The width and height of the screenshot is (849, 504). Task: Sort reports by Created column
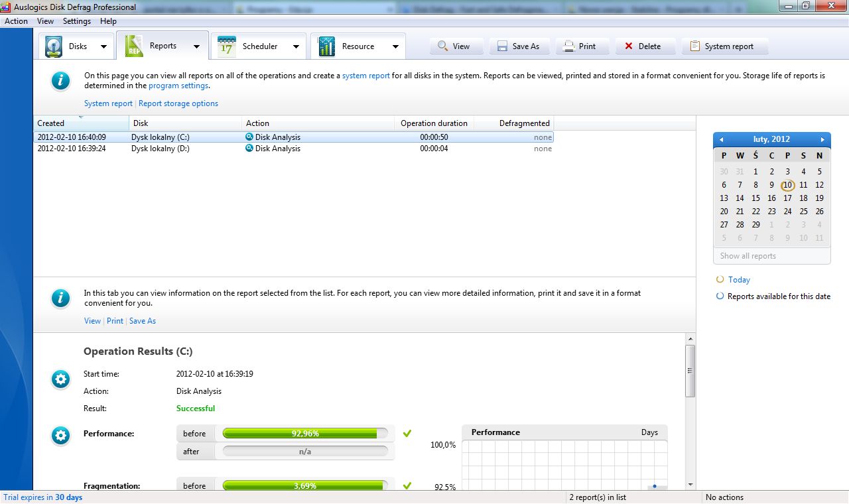(82, 123)
